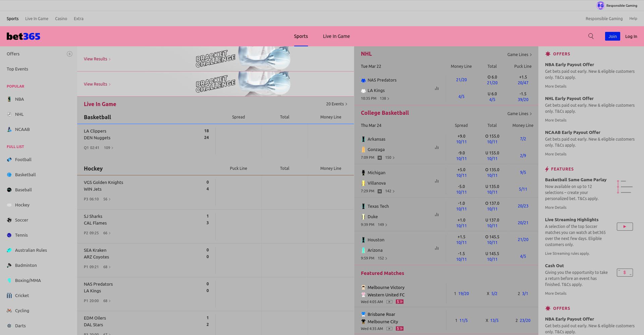Open stats chart icon for Houston vs Arizona
Image resolution: width=644 pixels, height=335 pixels.
coord(437,248)
